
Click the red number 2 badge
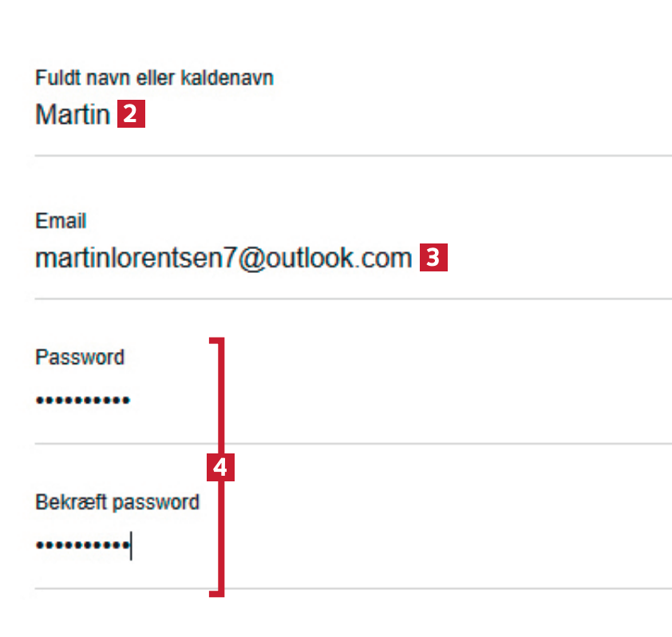pyautogui.click(x=132, y=115)
